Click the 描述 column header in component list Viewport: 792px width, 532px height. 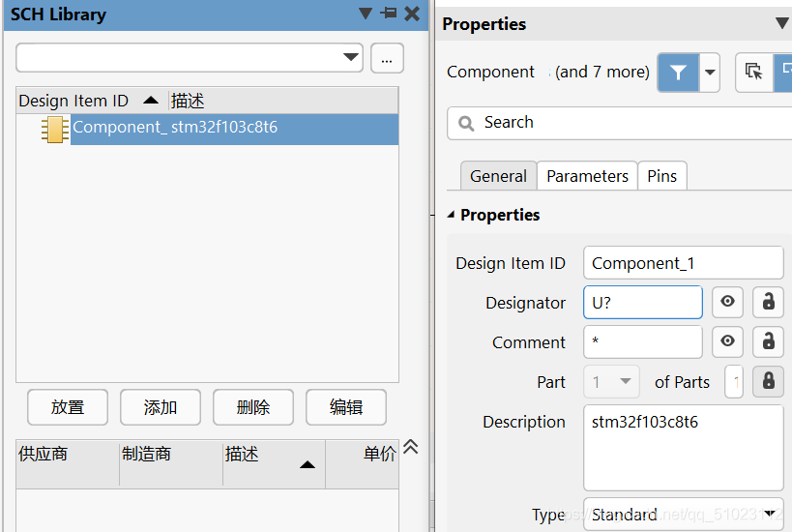[283, 101]
